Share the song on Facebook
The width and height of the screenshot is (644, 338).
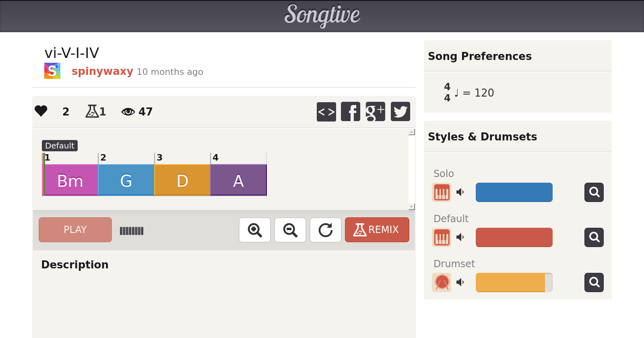point(351,111)
